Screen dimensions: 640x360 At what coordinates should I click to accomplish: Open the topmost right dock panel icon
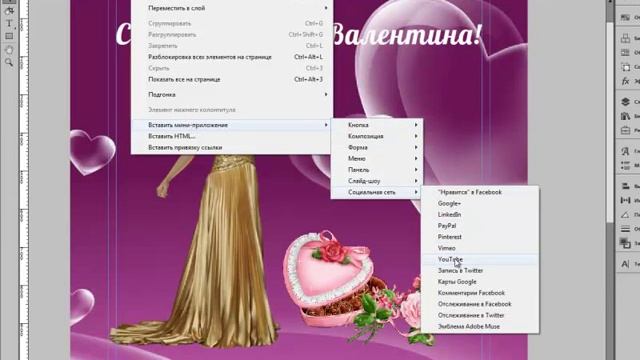coord(625,17)
